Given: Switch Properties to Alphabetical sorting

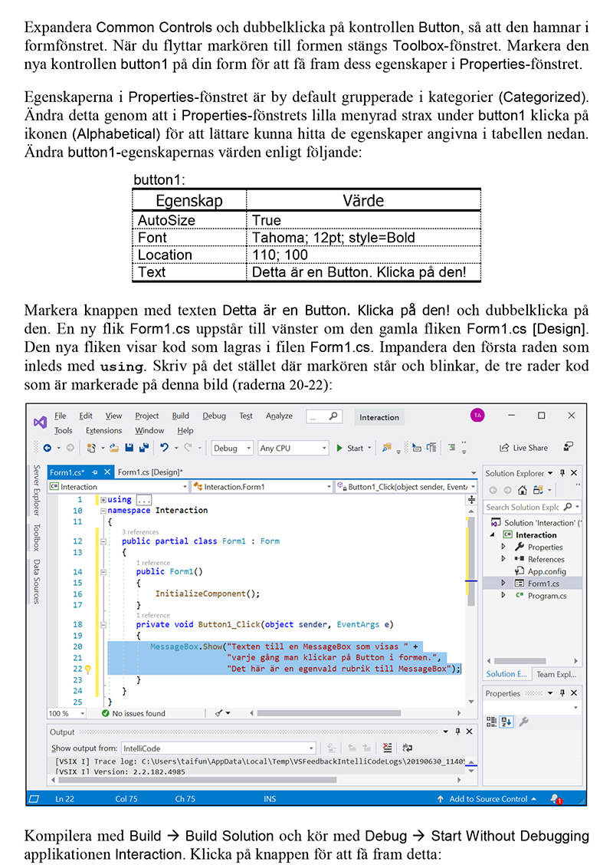Looking at the screenshot, I should [x=506, y=722].
